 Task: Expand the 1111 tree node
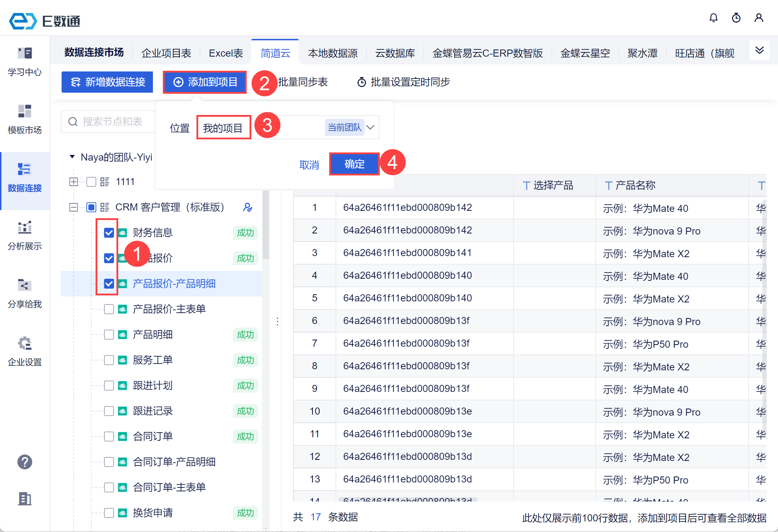74,182
